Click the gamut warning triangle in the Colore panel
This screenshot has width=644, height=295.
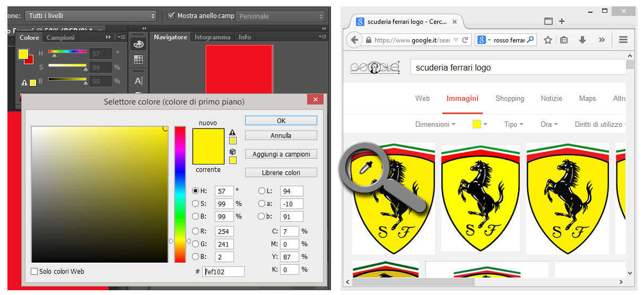pyautogui.click(x=24, y=83)
